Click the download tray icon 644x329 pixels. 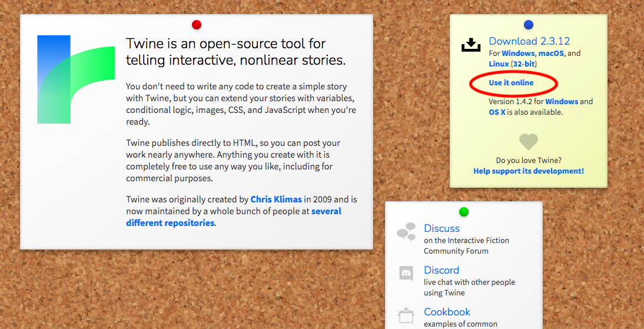(471, 45)
